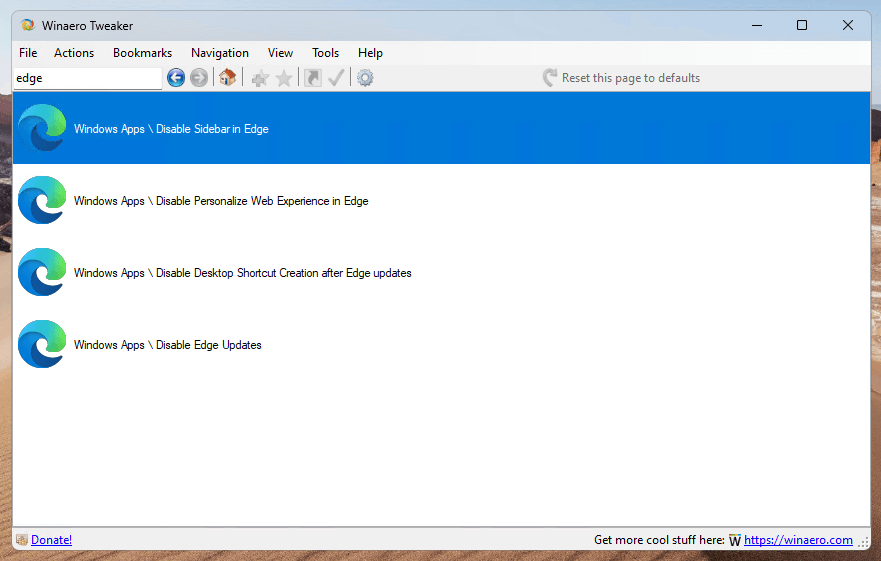Open Settings via the gear icon
Image resolution: width=881 pixels, height=561 pixels.
[x=365, y=78]
